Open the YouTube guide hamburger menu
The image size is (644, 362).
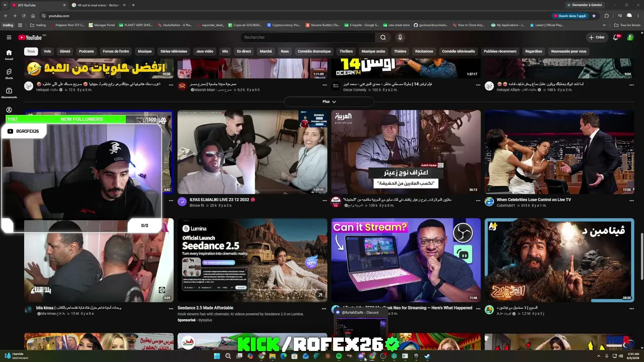[x=9, y=37]
